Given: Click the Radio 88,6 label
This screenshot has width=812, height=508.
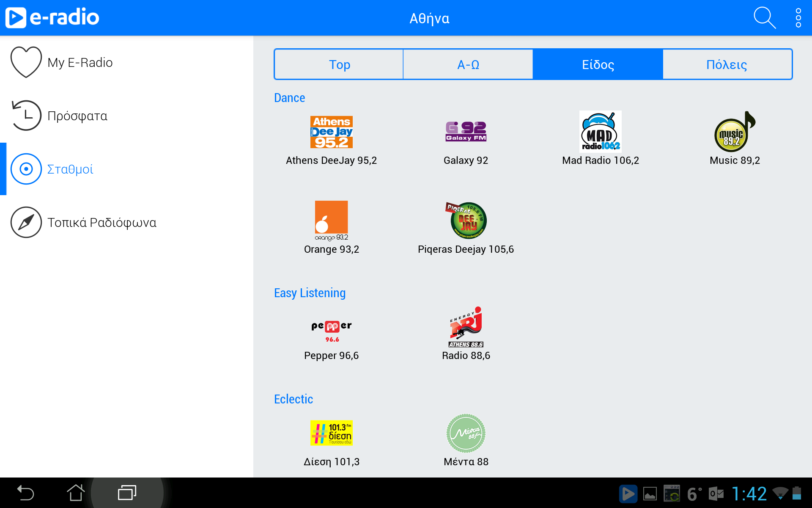Looking at the screenshot, I should point(466,356).
